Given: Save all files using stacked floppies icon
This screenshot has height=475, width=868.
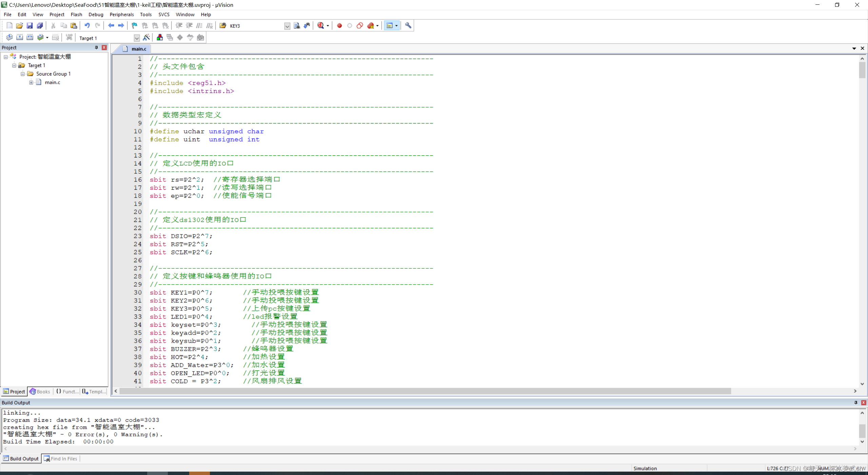Looking at the screenshot, I should click(x=40, y=25).
